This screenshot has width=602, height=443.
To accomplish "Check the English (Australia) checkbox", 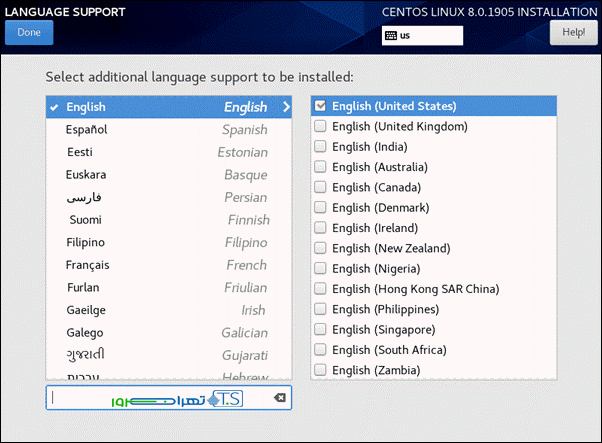I will pos(320,167).
